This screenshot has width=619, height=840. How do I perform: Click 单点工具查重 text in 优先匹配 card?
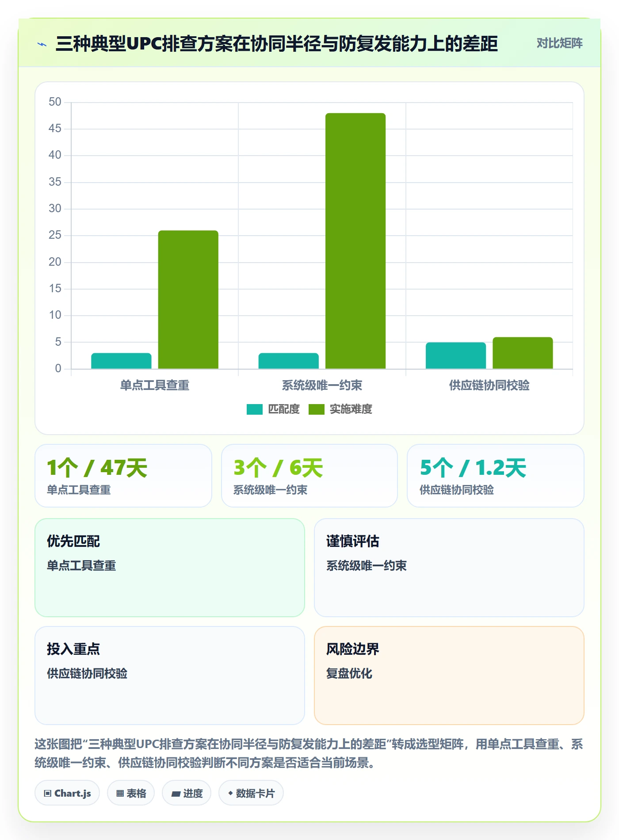(x=81, y=565)
